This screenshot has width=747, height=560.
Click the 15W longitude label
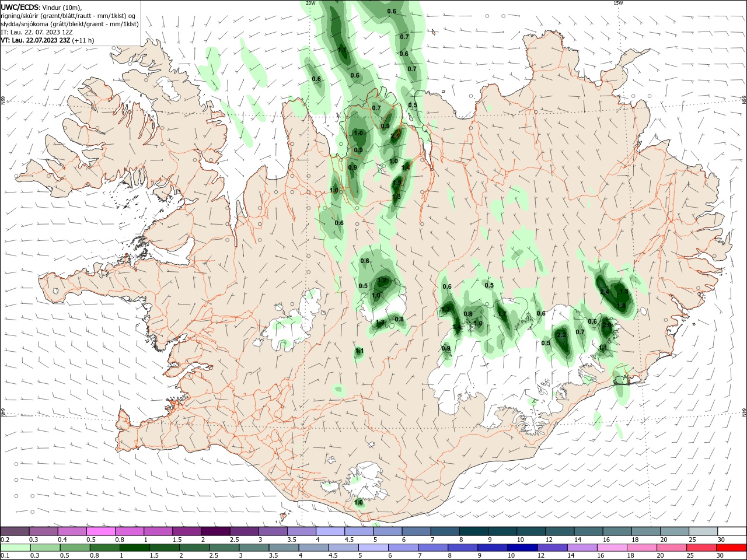pyautogui.click(x=617, y=3)
